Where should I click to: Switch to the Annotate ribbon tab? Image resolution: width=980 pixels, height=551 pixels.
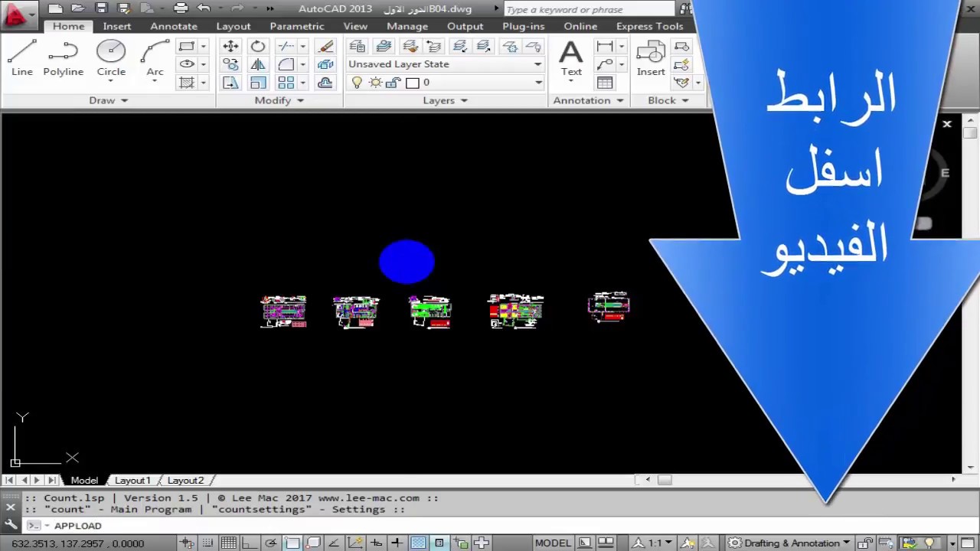(x=174, y=26)
